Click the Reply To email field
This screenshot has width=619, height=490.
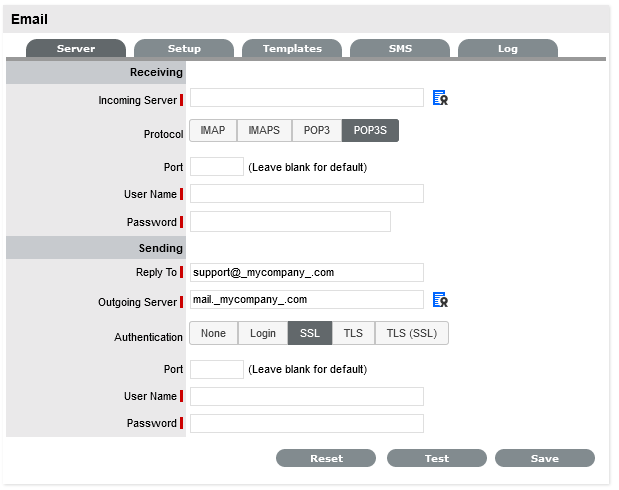click(x=307, y=272)
